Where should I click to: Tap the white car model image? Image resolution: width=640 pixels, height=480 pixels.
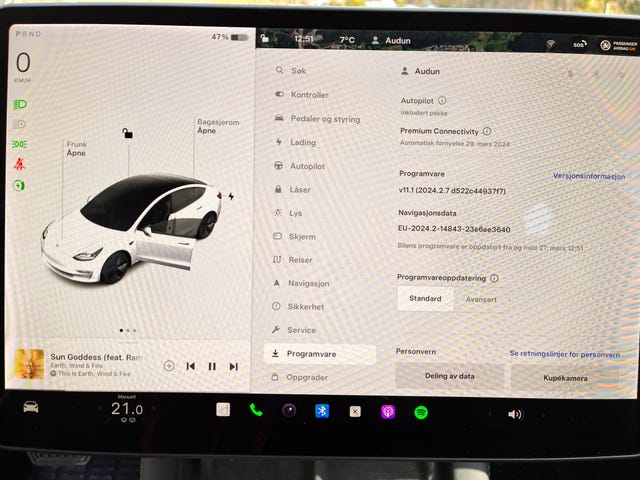131,229
